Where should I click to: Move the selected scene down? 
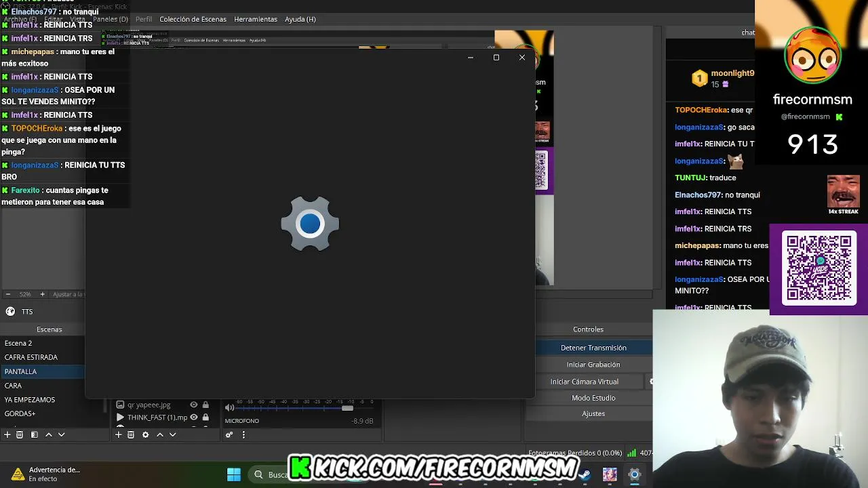pos(61,434)
